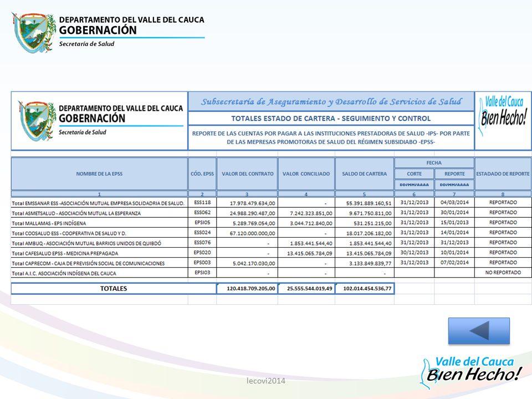Click total balance 102.014.454.536,77

(365, 289)
